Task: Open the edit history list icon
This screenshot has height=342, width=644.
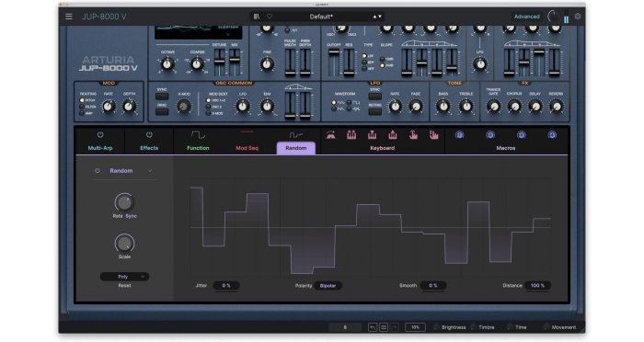Action: click(x=384, y=327)
